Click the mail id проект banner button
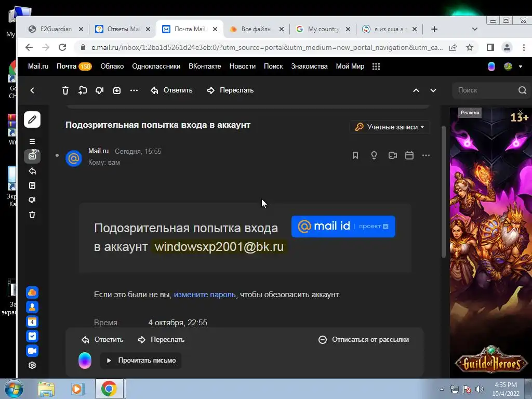 (x=343, y=227)
